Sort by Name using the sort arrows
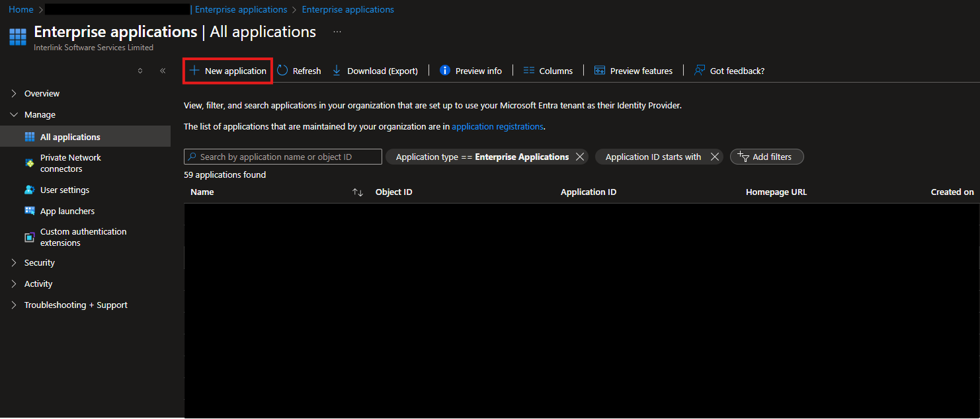Screen dimensions: 980x419 [x=358, y=192]
